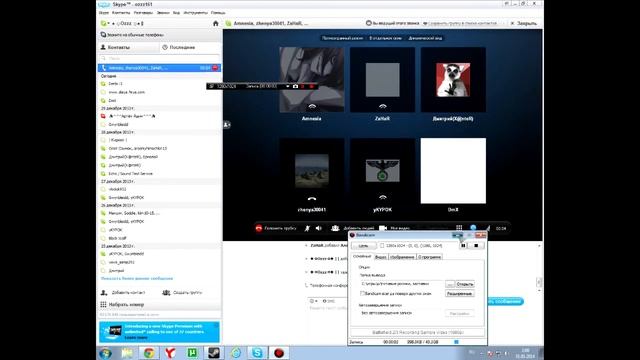Image resolution: width=640 pixels, height=360 pixels.
Task: Check the call quality signal icon
Action: (488, 228)
